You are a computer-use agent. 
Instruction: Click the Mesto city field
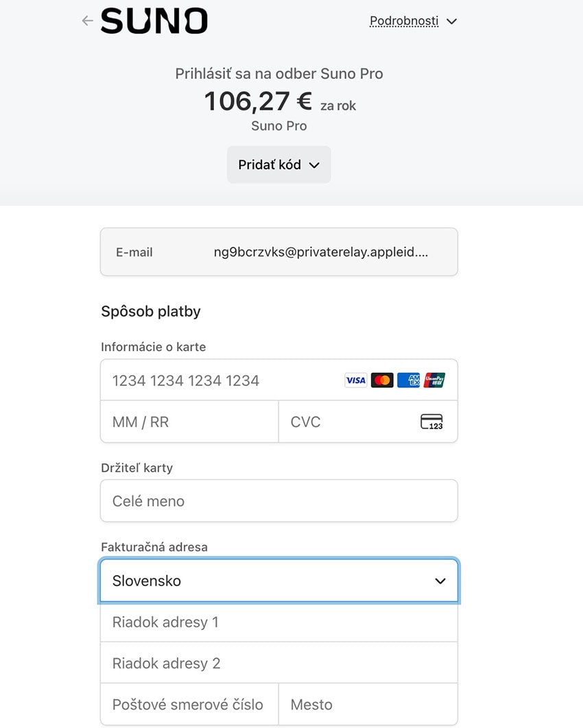click(368, 705)
